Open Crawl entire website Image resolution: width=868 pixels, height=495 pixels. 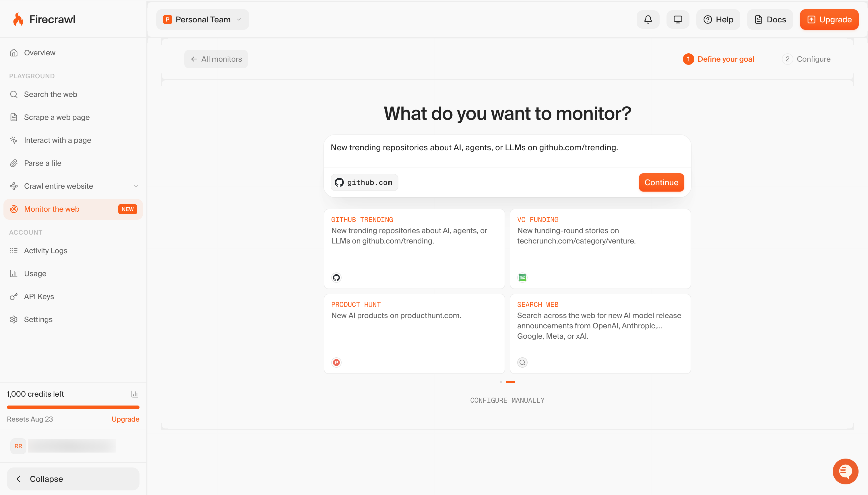click(73, 186)
